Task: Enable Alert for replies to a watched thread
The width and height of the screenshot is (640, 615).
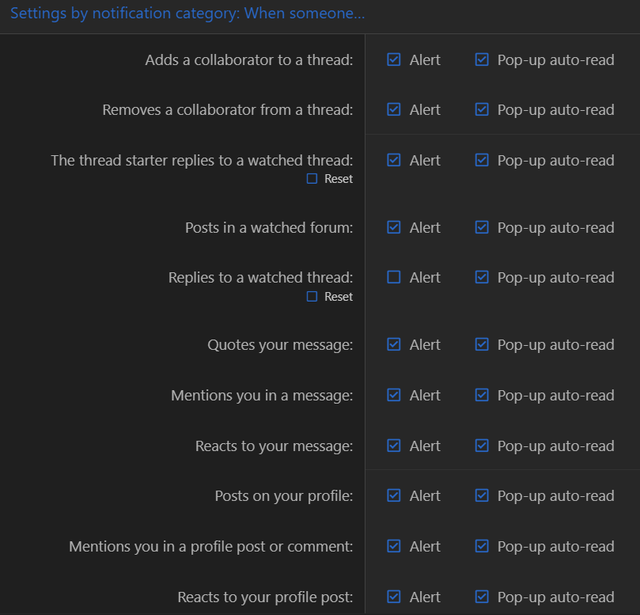Action: pos(394,277)
